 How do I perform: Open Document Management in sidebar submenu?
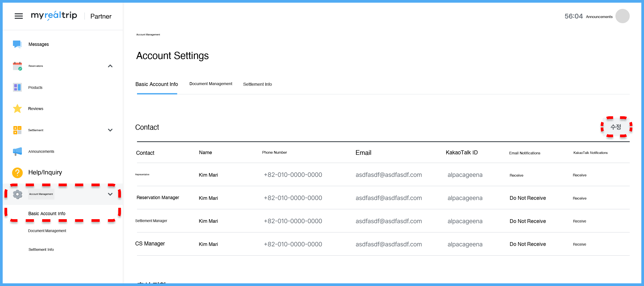click(x=47, y=231)
